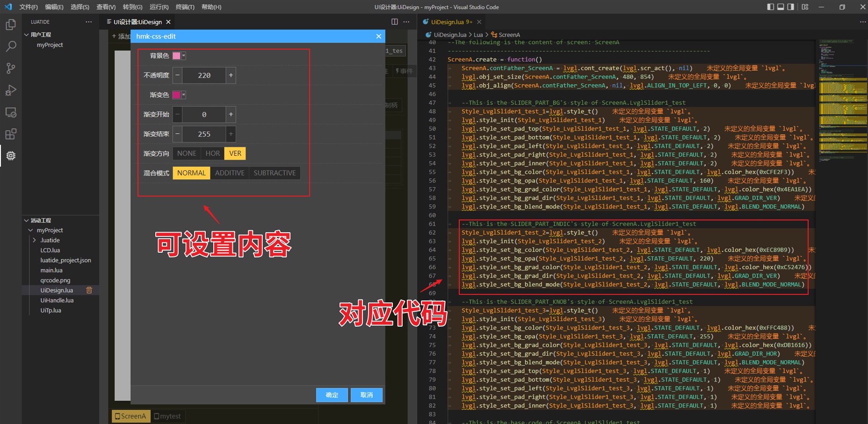Image resolution: width=868 pixels, height=424 pixels.
Task: Click the 确定 confirm button
Action: pos(332,395)
